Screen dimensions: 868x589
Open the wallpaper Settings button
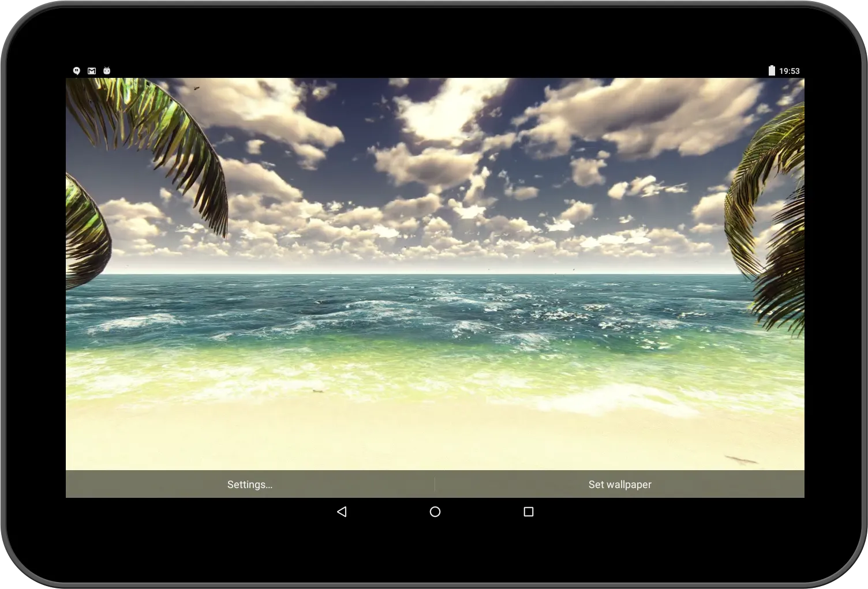click(250, 484)
